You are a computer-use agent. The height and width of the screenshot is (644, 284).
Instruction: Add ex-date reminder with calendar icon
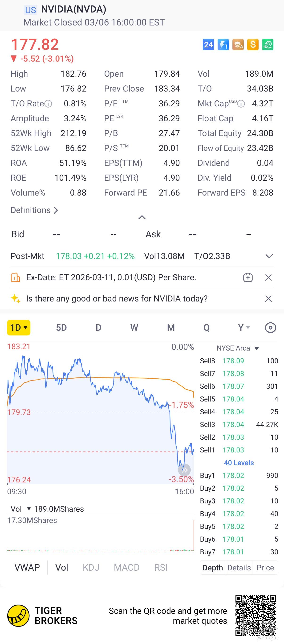(x=248, y=277)
